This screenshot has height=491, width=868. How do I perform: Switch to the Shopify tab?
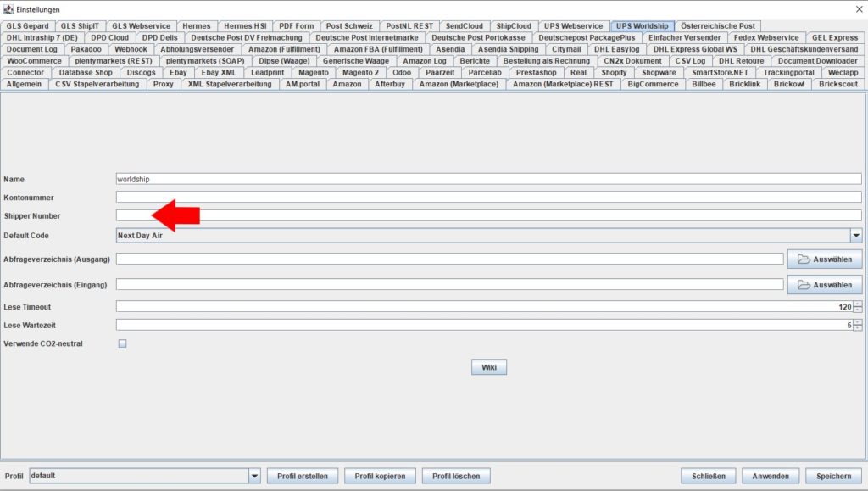[614, 73]
